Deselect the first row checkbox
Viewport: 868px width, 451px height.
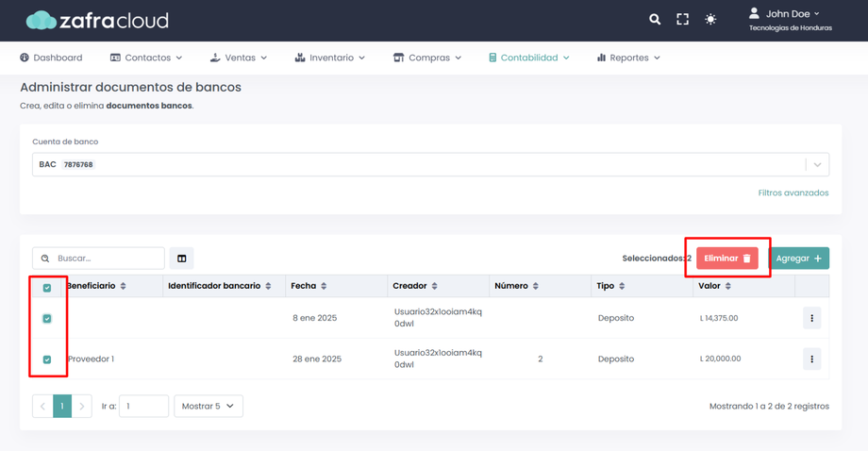(47, 319)
